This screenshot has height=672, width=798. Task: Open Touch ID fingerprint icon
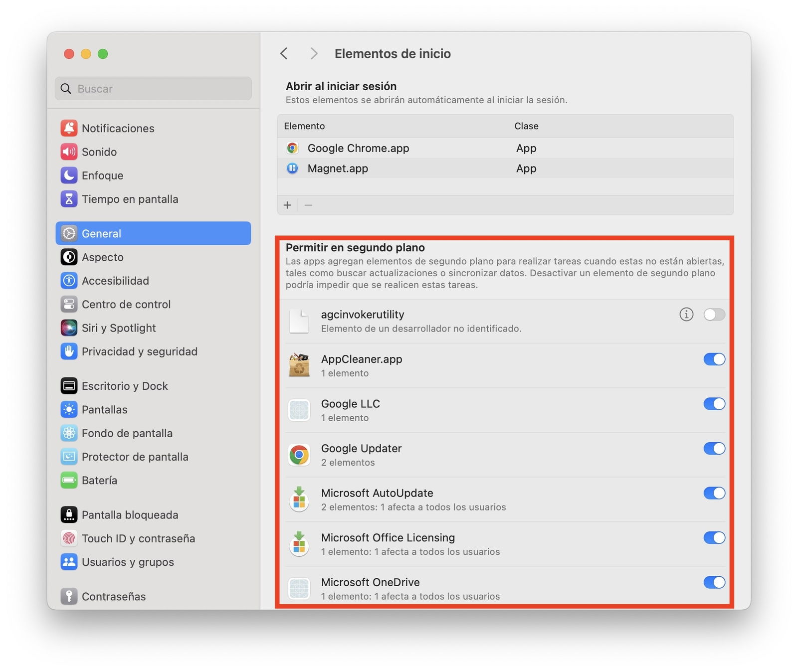(69, 538)
